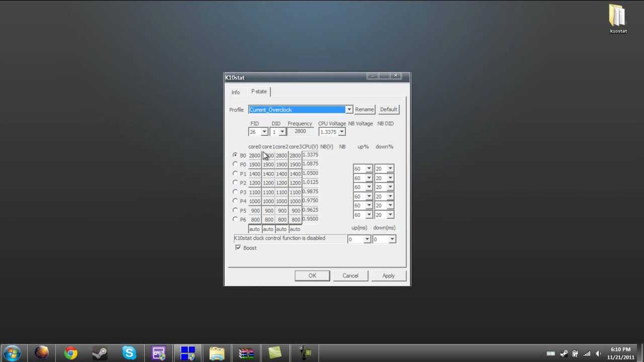Click the network signal tray icon
Viewport: 644px width, 362px height.
click(587, 353)
